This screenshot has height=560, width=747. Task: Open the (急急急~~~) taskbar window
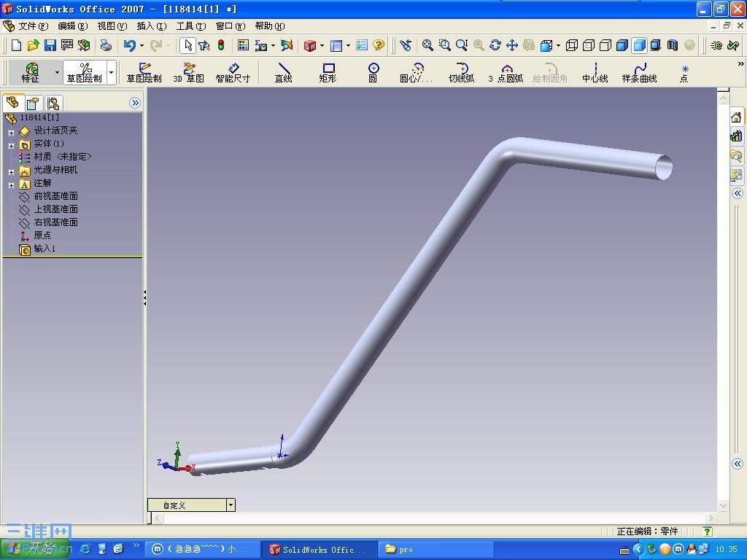point(202,549)
